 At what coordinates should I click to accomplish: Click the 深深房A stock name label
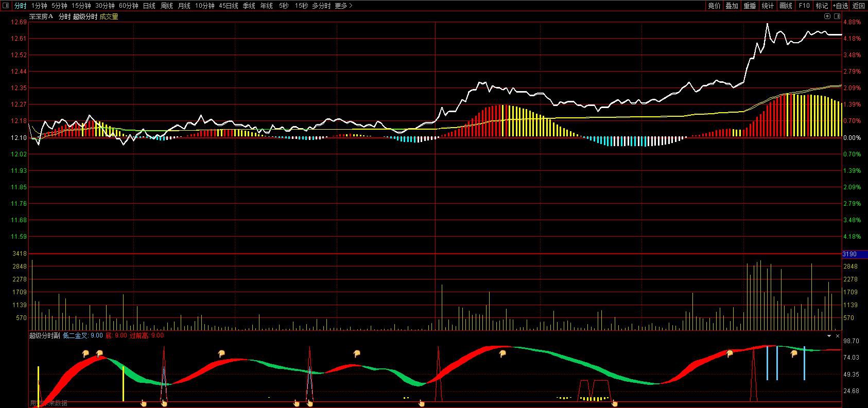pyautogui.click(x=41, y=16)
